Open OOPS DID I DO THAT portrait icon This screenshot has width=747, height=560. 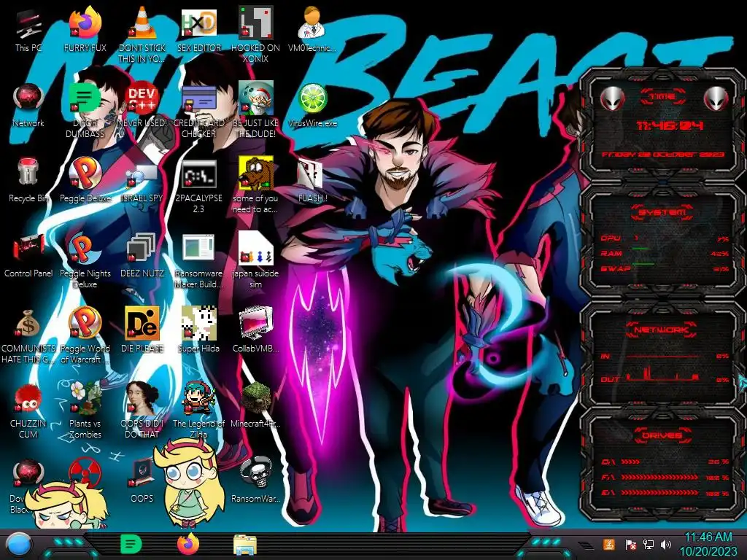142,411
